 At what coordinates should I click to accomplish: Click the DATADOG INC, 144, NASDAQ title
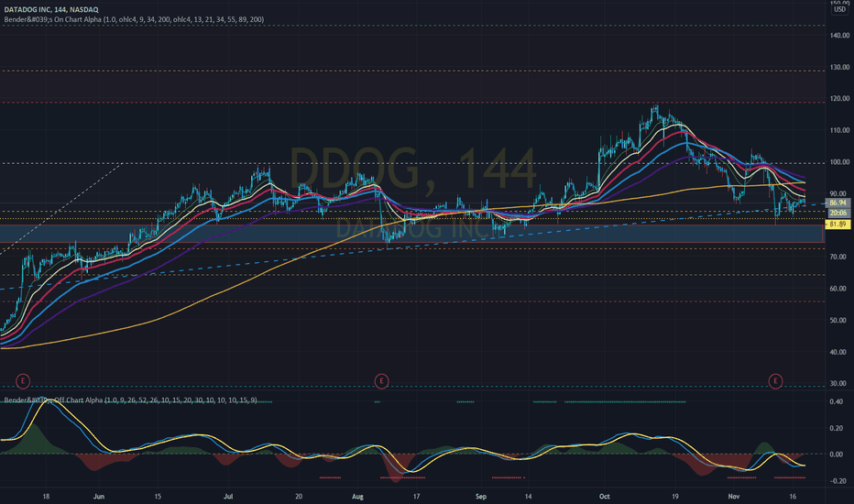(x=51, y=10)
